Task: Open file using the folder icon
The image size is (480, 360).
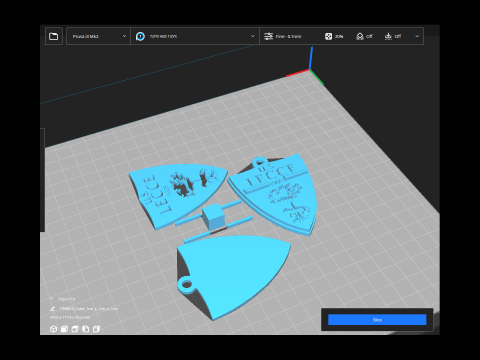Action: point(53,36)
